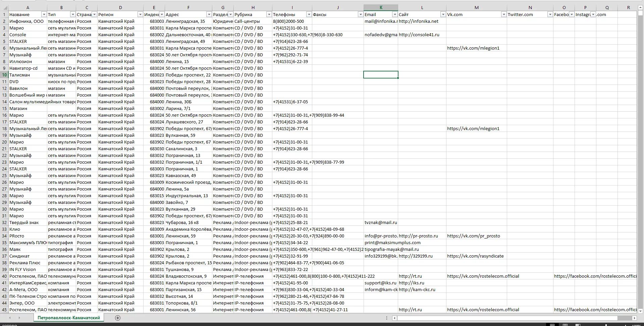Click the name cell 'IN FLY Vision'
This screenshot has height=326, width=644.
28,269
